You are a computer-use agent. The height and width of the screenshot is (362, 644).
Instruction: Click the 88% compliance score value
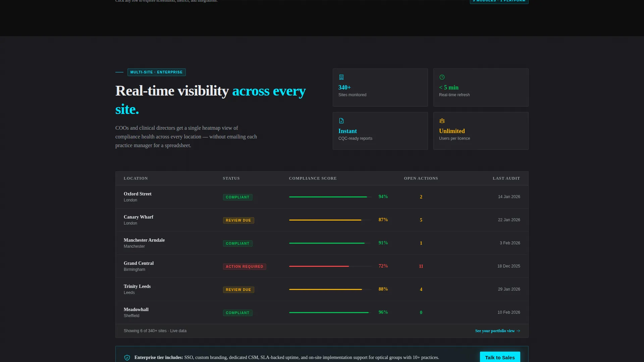383,289
